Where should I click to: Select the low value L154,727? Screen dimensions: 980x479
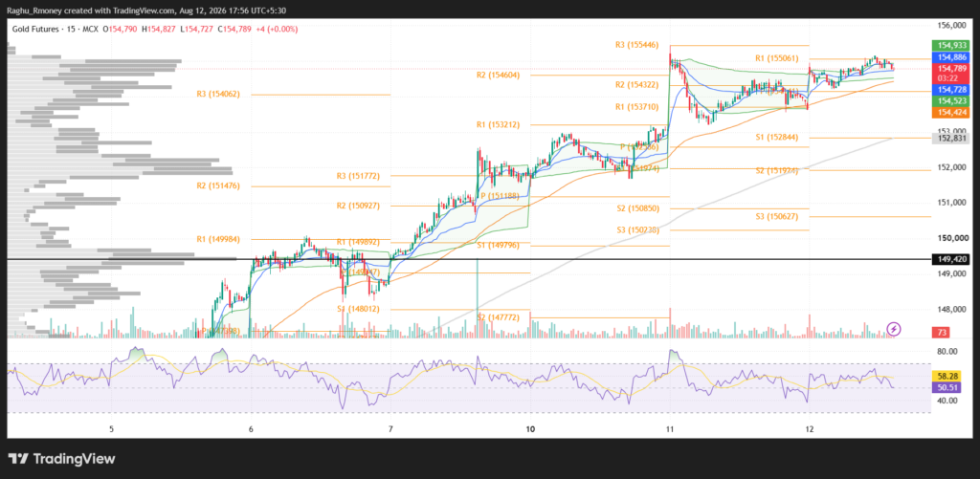click(197, 29)
